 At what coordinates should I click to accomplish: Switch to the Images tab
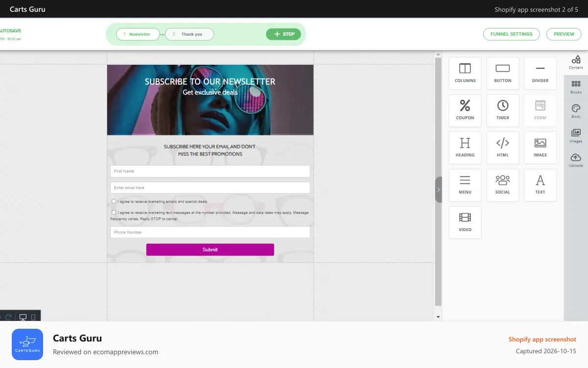(x=576, y=136)
